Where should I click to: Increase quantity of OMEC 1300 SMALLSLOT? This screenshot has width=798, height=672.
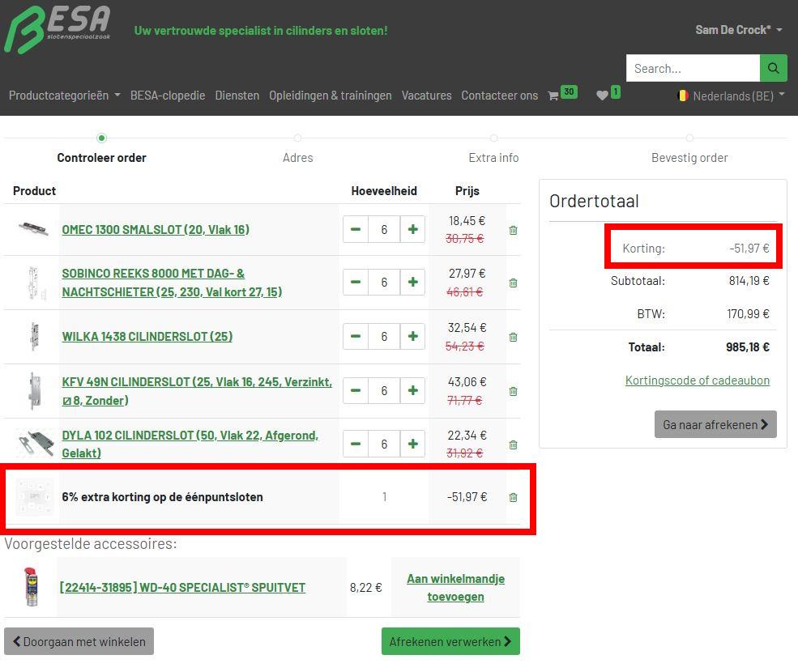tap(412, 230)
